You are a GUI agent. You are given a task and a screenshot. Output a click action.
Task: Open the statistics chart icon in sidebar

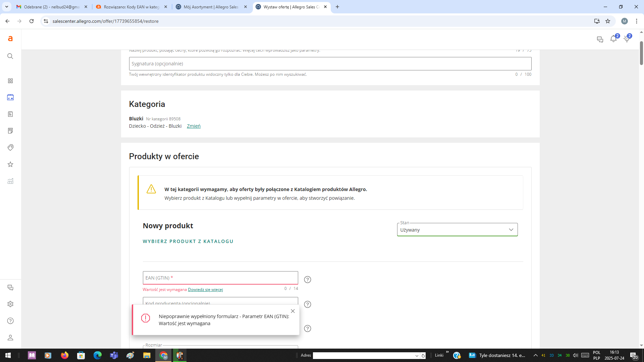pyautogui.click(x=10, y=181)
